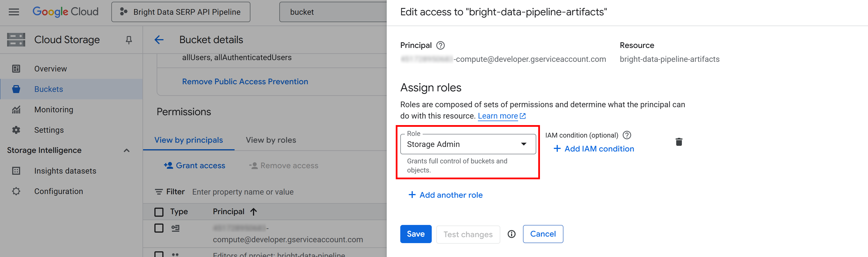Open Cloud Storage Settings
This screenshot has width=868, height=257.
tap(49, 130)
